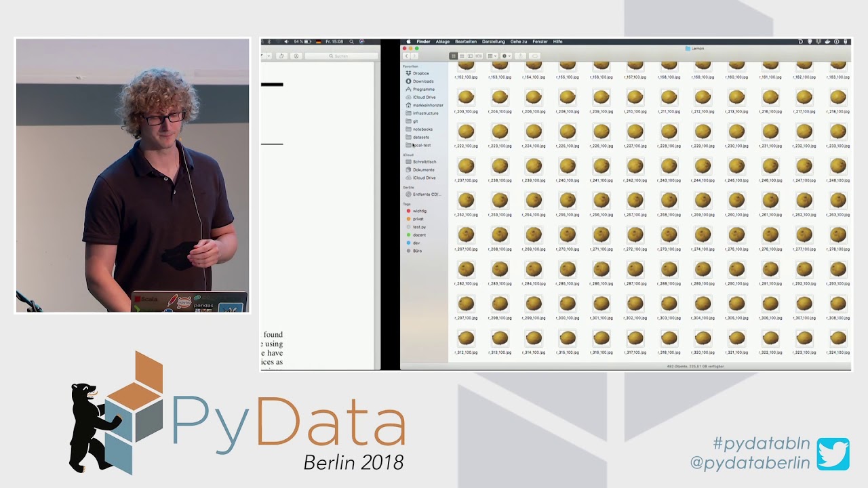Screen dimensions: 868x488
Task: Open the gear action menu dropdown
Action: 506,56
